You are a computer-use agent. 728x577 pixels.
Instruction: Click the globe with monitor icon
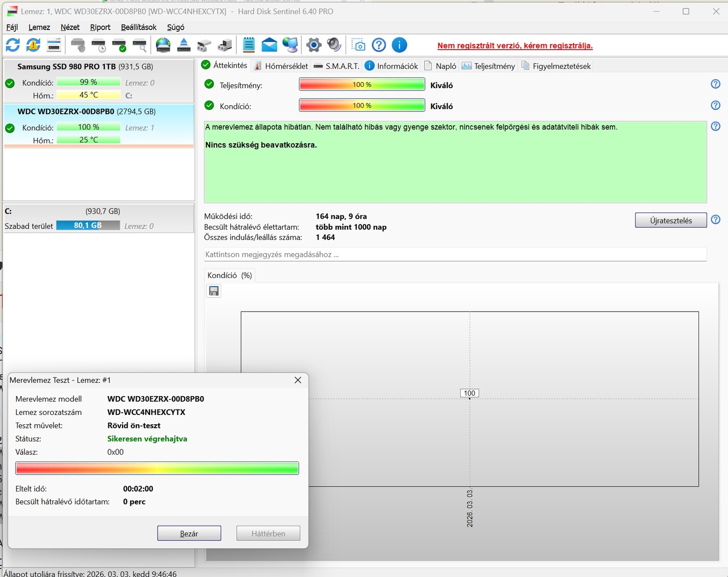coord(290,45)
